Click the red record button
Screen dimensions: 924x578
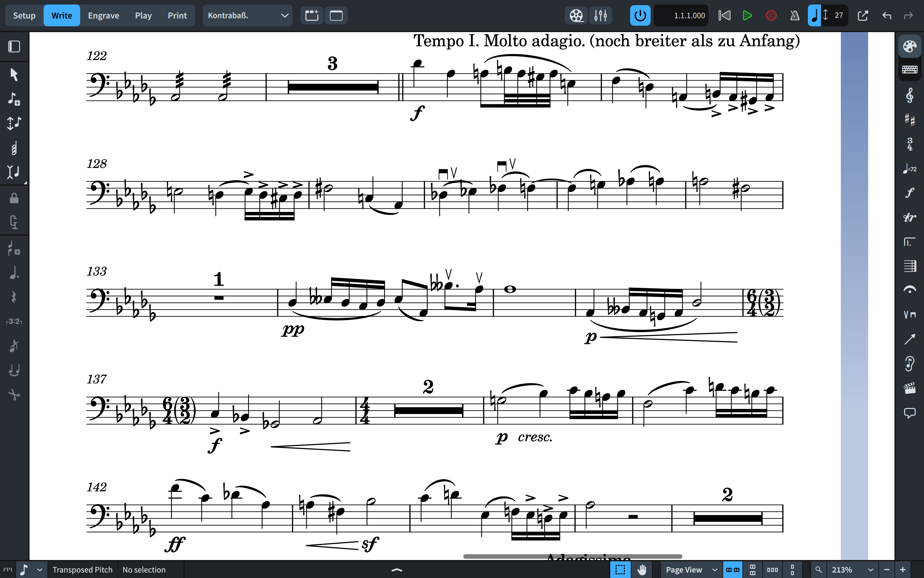[771, 16]
